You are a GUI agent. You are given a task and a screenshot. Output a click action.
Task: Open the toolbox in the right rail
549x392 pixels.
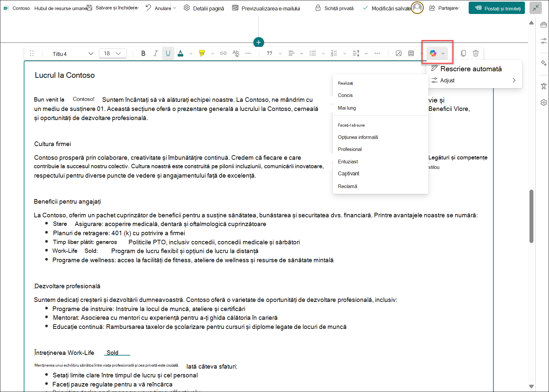pyautogui.click(x=544, y=25)
